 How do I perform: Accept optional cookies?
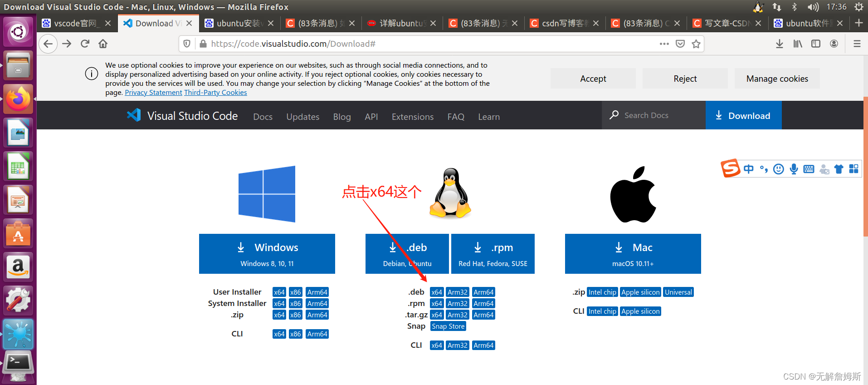[593, 79]
